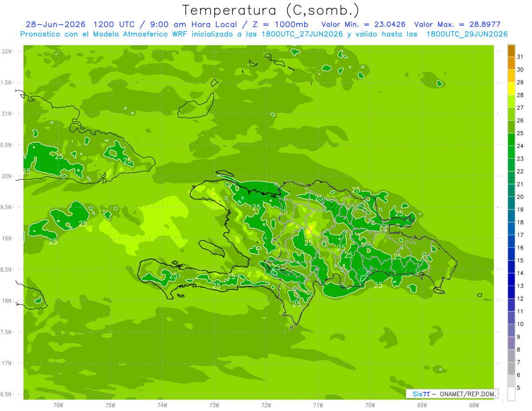Click the yellow hot spot in central Hispaniola
The width and height of the screenshot is (532, 411).
309,231
